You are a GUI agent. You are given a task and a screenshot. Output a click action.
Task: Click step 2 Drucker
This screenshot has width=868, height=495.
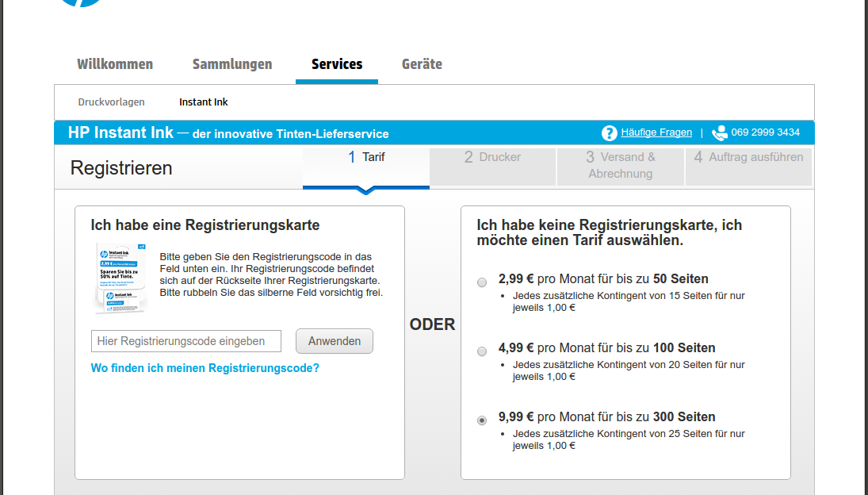pos(493,167)
